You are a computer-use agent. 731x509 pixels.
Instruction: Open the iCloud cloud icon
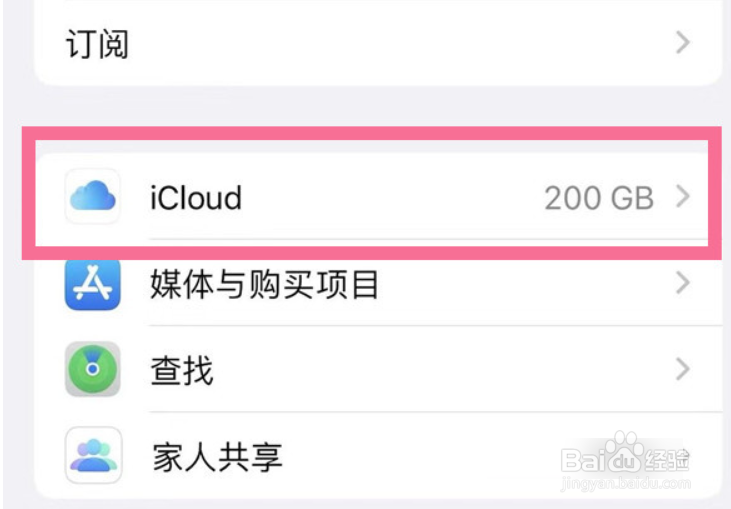tap(93, 197)
